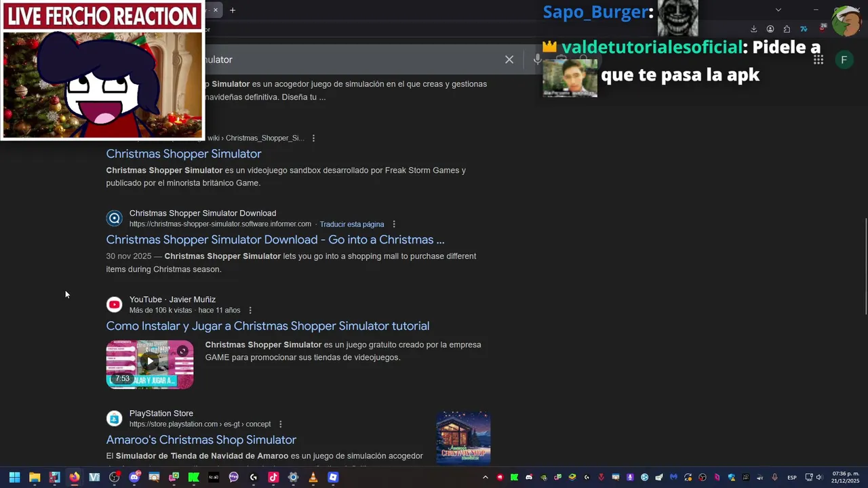Screen dimensions: 868x488
Task: Open a new browser tab
Action: click(x=233, y=10)
